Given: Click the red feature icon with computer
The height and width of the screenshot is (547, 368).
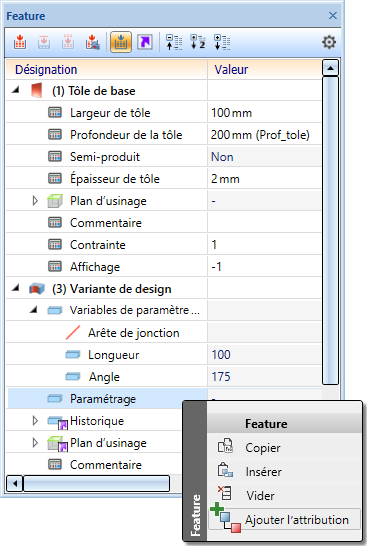Looking at the screenshot, I should [92, 42].
